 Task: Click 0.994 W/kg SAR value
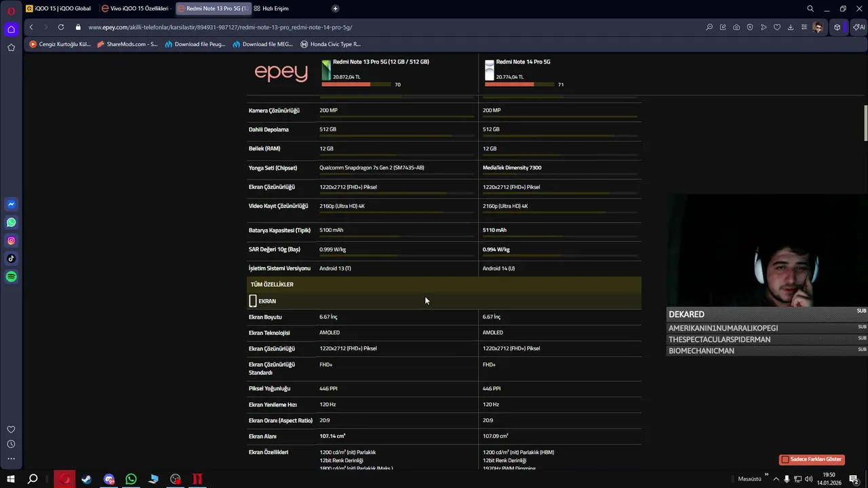[x=496, y=249]
